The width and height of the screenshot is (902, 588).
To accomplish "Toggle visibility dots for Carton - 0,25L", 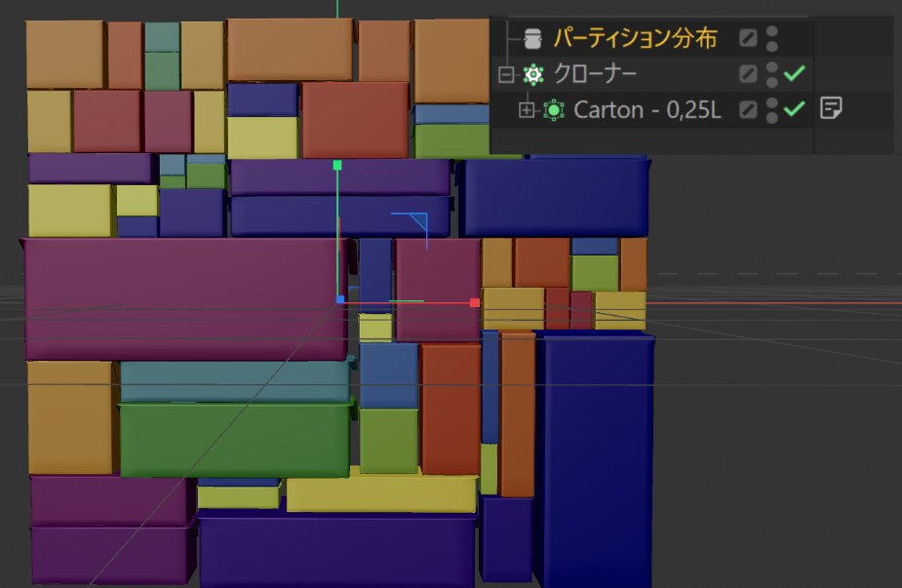I will pos(772,109).
